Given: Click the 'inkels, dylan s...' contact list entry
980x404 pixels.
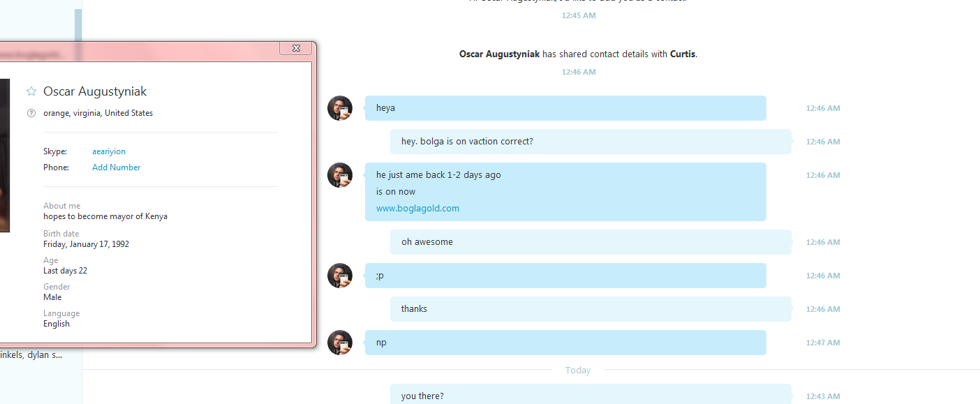Looking at the screenshot, I should [31, 354].
